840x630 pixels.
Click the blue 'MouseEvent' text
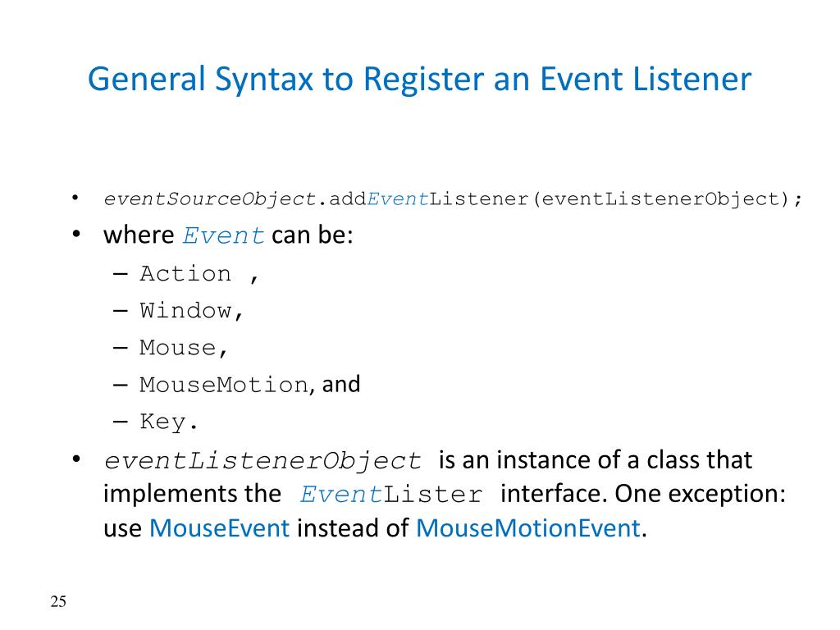[x=220, y=528]
